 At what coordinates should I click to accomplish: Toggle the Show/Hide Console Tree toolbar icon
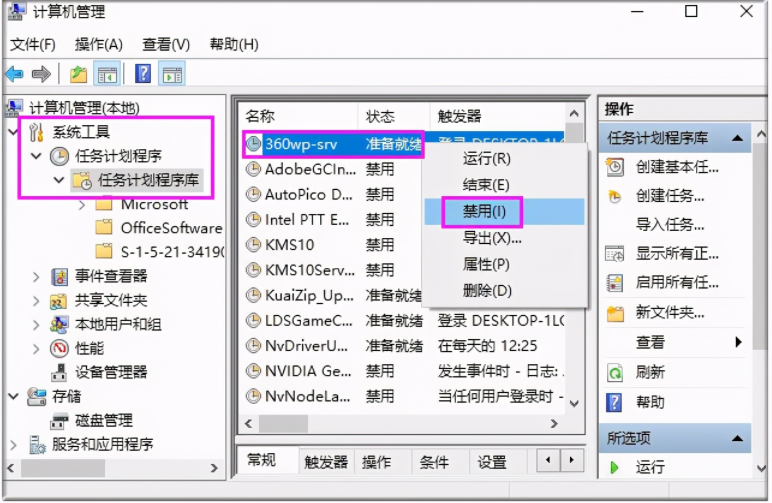coord(106,74)
